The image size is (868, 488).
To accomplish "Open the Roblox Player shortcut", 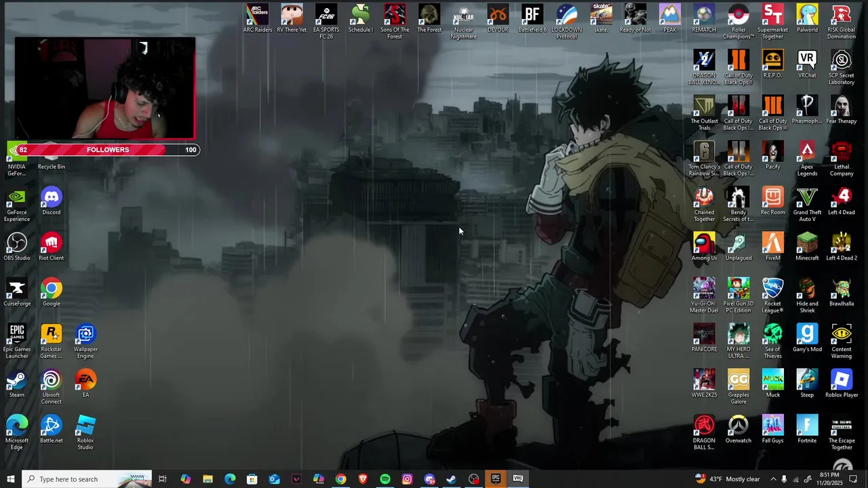I will pyautogui.click(x=842, y=384).
